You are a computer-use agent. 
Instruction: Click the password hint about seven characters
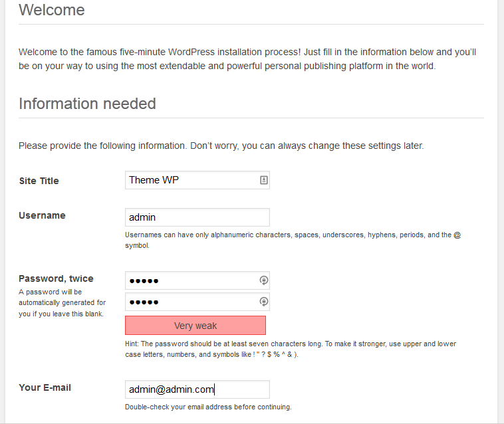point(291,349)
